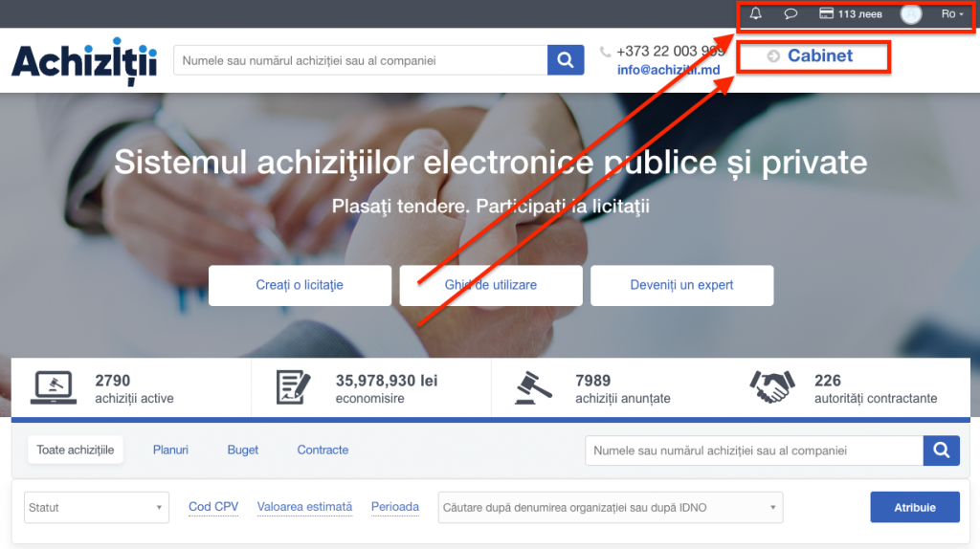Click the handshake contracting authorities icon
Image resolution: width=980 pixels, height=549 pixels.
[771, 387]
